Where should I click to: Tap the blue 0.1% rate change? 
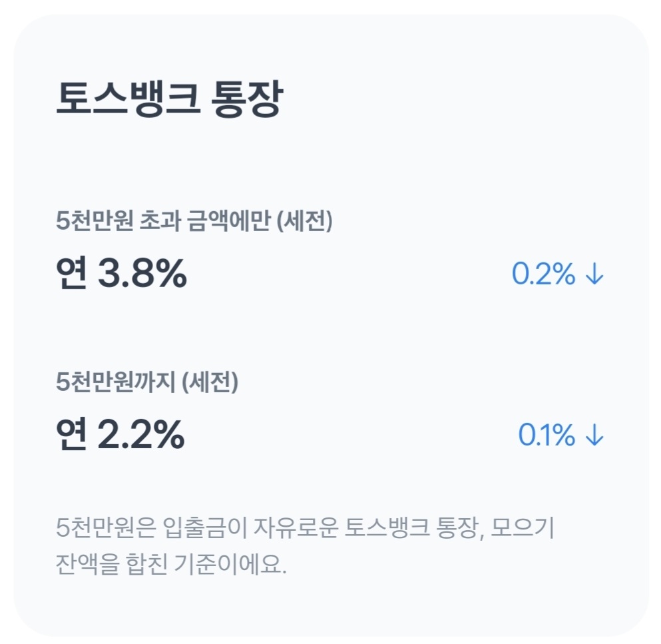(x=547, y=436)
